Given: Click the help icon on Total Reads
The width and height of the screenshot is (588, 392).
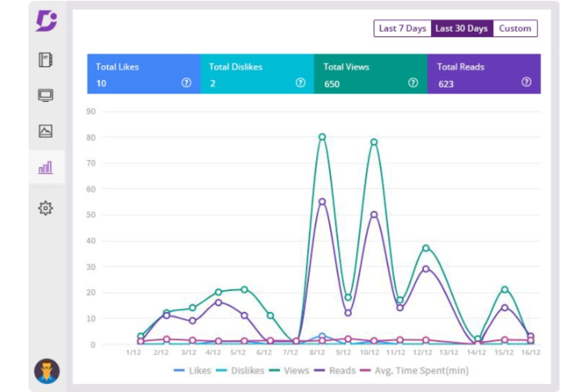Looking at the screenshot, I should click(526, 82).
